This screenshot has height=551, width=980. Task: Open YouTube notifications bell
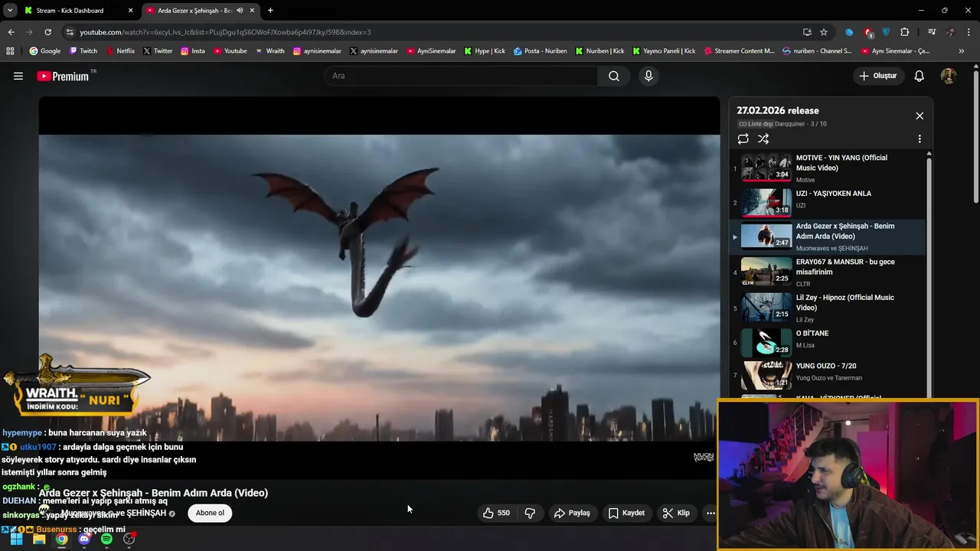pyautogui.click(x=920, y=76)
